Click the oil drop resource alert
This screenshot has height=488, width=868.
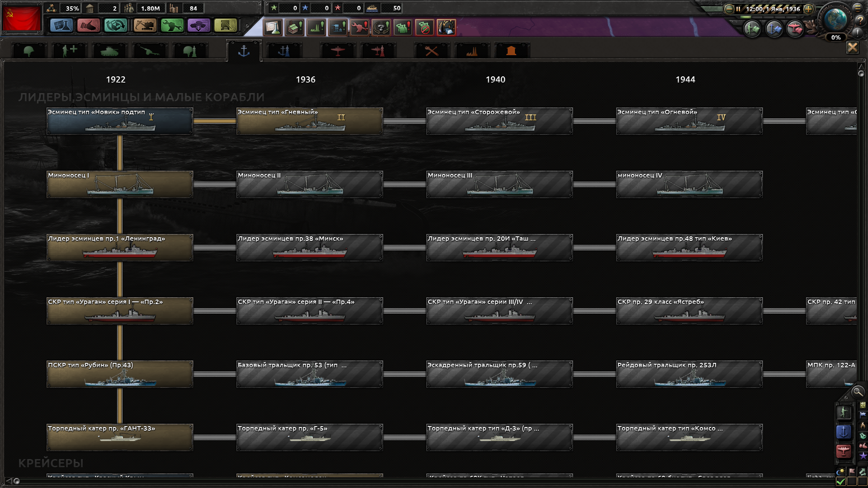(x=447, y=28)
